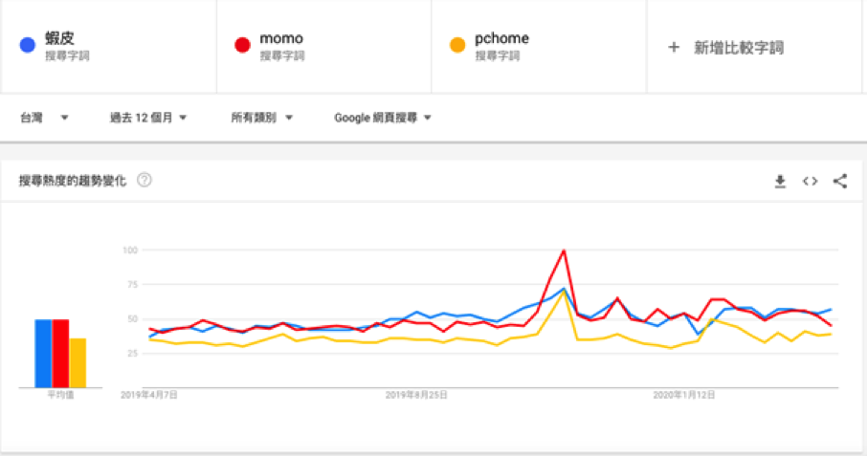
Task: Share the search trend chart
Action: tap(839, 181)
